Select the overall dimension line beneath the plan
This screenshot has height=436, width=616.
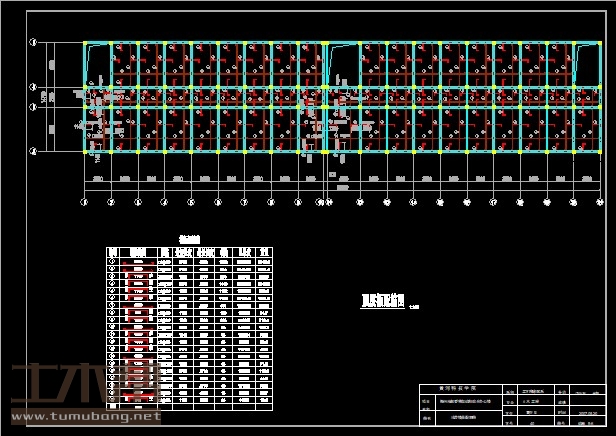(x=341, y=188)
